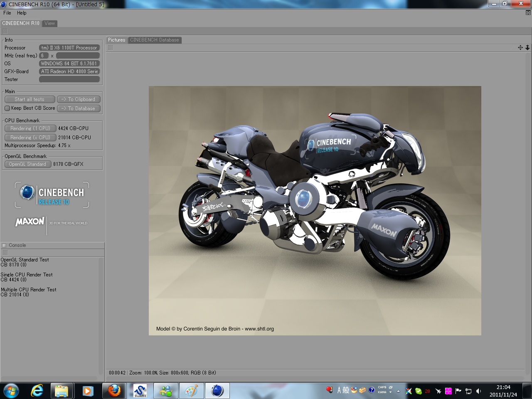The image size is (532, 399).
Task: Run the Rendering (1 CPU) test
Action: [x=30, y=128]
